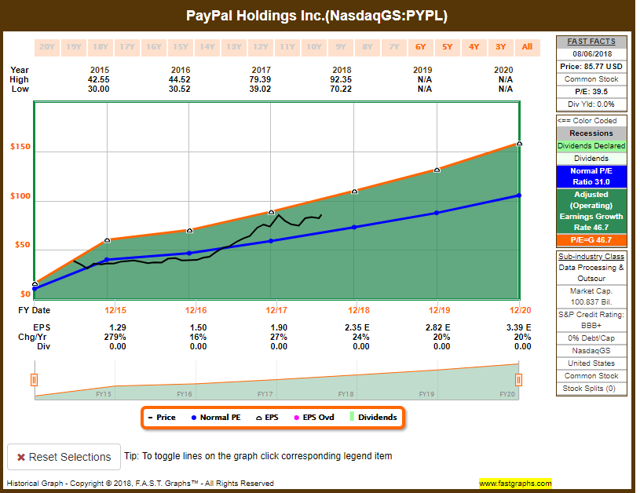
Task: Click the EPS triangle marker at 12/16
Action: (x=189, y=231)
